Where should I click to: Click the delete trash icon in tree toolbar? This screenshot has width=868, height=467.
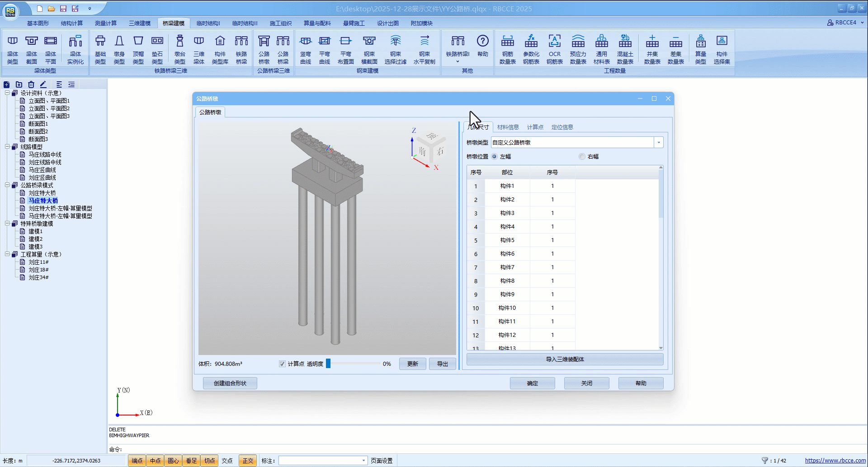[31, 84]
